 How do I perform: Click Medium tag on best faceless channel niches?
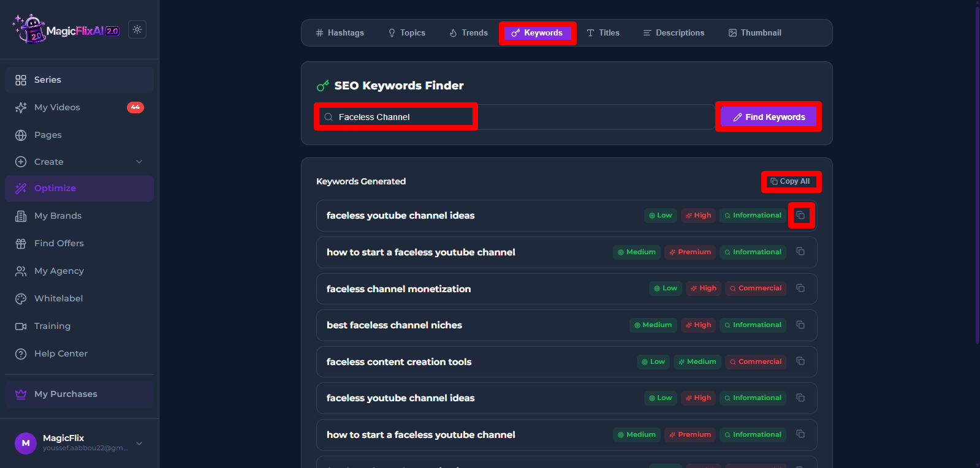(x=653, y=325)
